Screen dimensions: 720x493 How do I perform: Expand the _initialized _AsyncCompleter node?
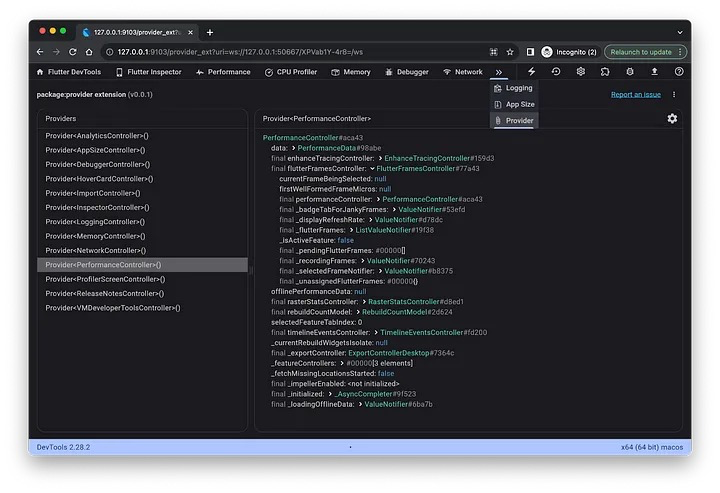pyautogui.click(x=330, y=394)
